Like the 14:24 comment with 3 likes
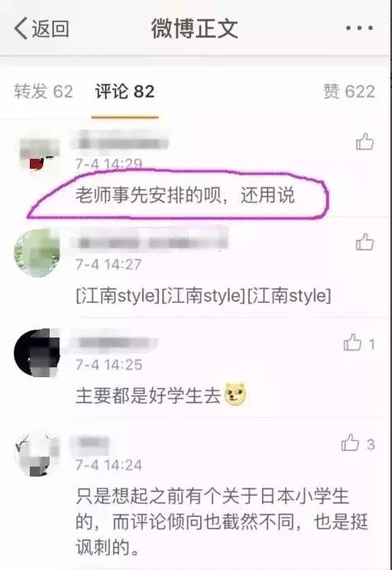This screenshot has height=570, width=392. point(350,443)
